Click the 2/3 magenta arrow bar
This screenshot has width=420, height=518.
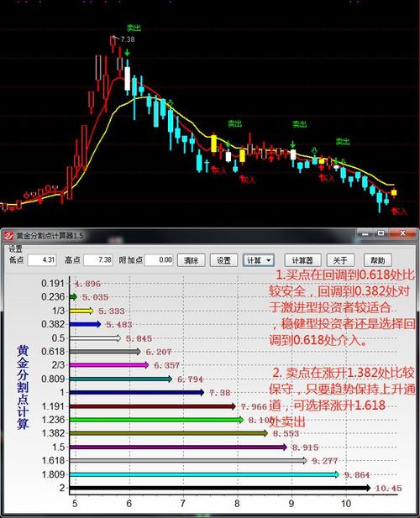pyautogui.click(x=109, y=365)
